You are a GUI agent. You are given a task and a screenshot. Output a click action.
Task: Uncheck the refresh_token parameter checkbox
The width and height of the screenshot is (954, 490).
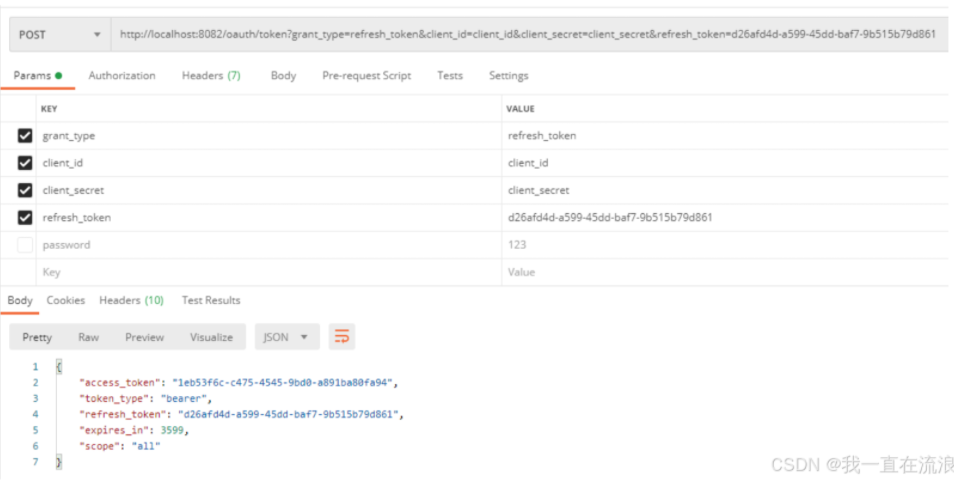[x=25, y=217]
